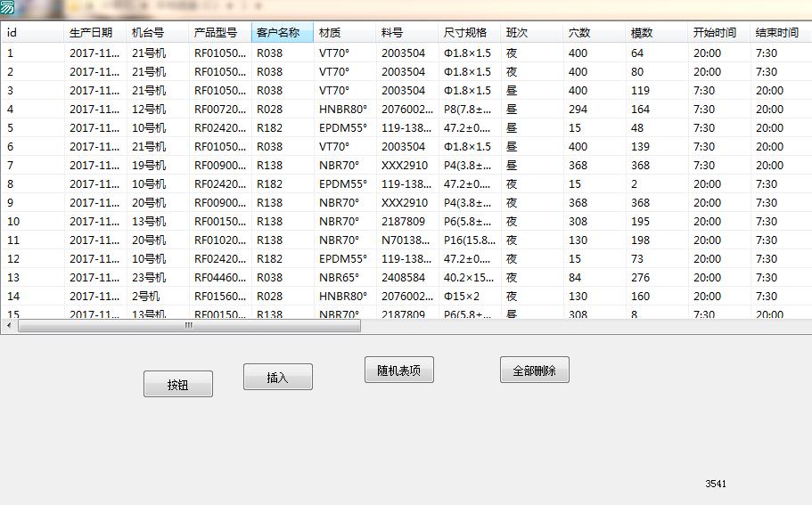Image resolution: width=812 pixels, height=505 pixels.
Task: Click the 产品型号 column header
Action: 219,33
